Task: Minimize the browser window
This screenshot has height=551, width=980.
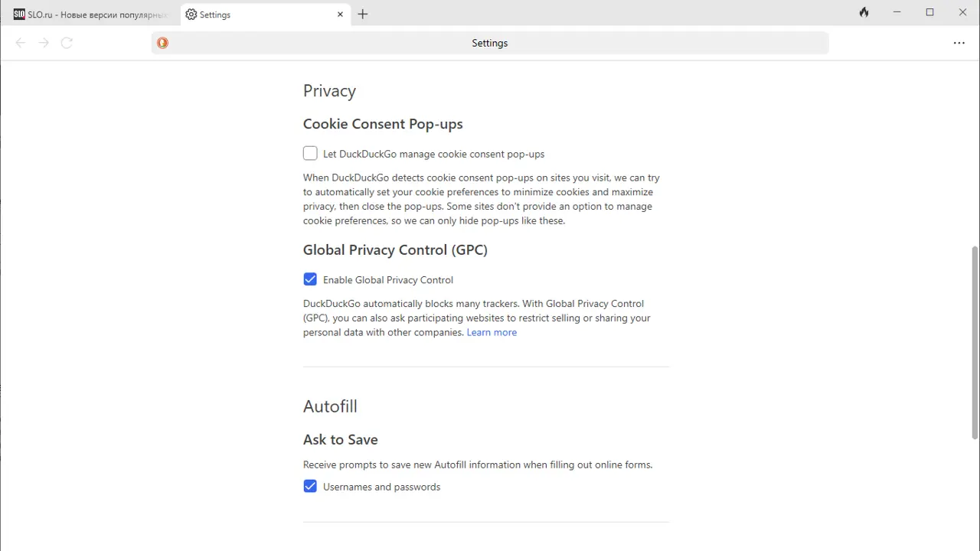Action: click(897, 13)
